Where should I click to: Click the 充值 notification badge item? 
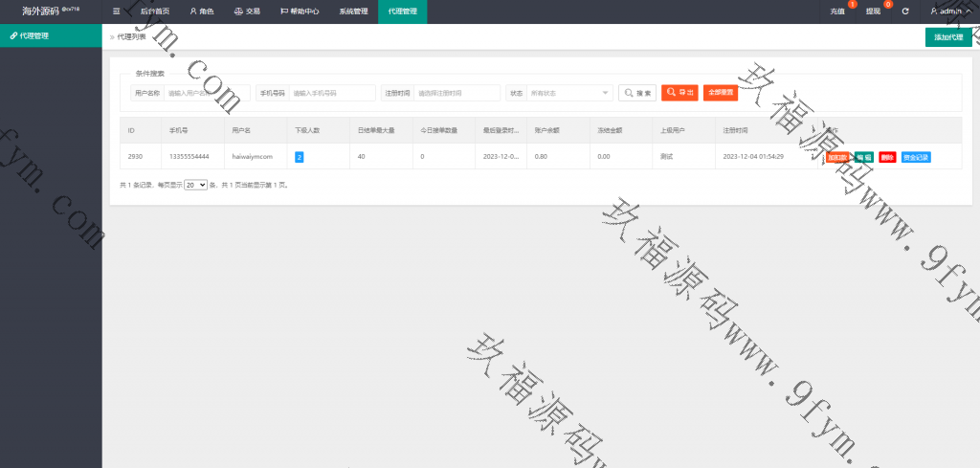839,11
